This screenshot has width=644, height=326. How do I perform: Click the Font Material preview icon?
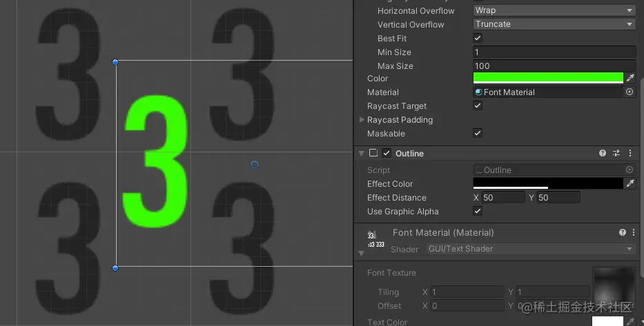coord(375,239)
